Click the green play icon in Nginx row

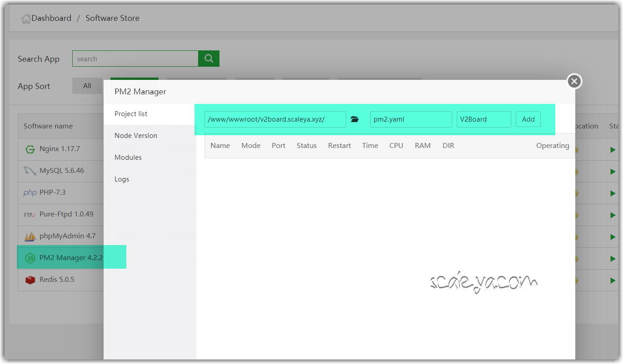(x=613, y=150)
